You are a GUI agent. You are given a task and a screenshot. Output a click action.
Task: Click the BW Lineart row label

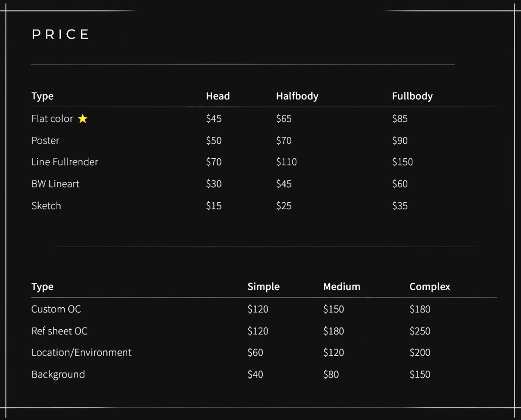pyautogui.click(x=55, y=184)
